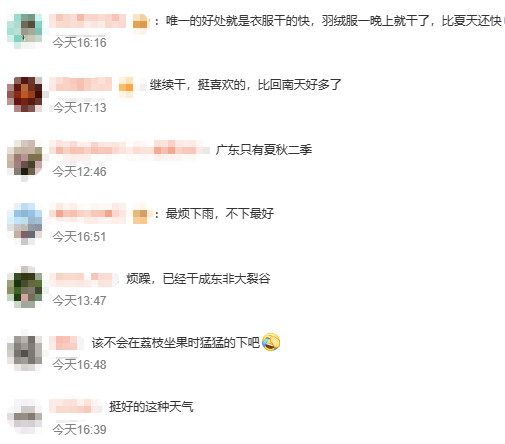Click the orange badge icon after the first username
Image resolution: width=505 pixels, height=444 pixels.
point(140,22)
